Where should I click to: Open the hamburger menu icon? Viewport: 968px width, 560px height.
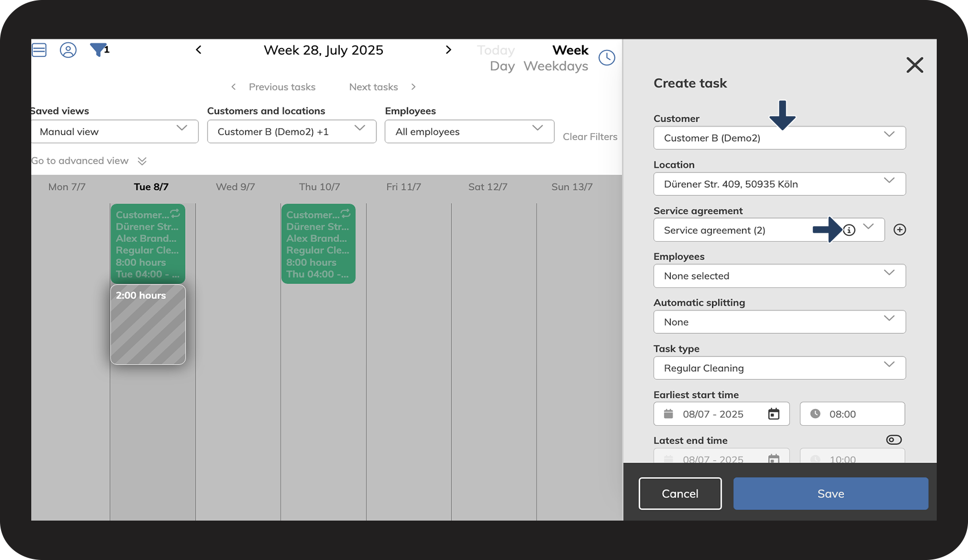pos(39,50)
